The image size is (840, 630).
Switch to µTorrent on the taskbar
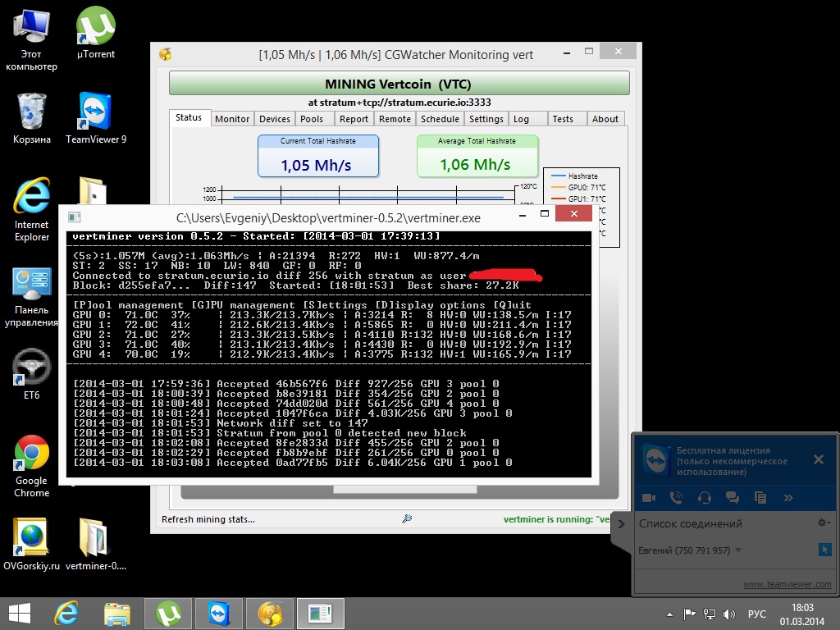(168, 614)
